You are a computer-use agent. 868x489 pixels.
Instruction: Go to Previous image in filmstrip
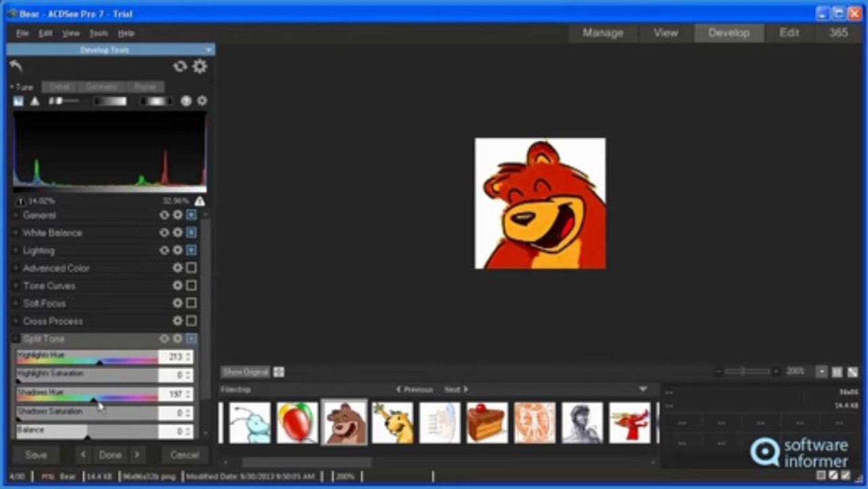[x=414, y=390]
